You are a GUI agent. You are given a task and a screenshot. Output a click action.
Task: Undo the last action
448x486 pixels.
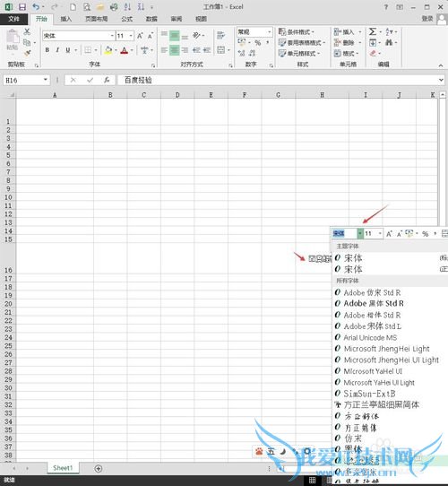[36, 6]
